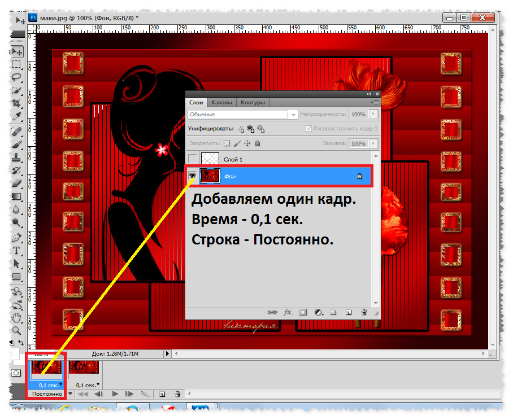Duplicate the selected animation frame
The image size is (513, 420).
tap(162, 394)
